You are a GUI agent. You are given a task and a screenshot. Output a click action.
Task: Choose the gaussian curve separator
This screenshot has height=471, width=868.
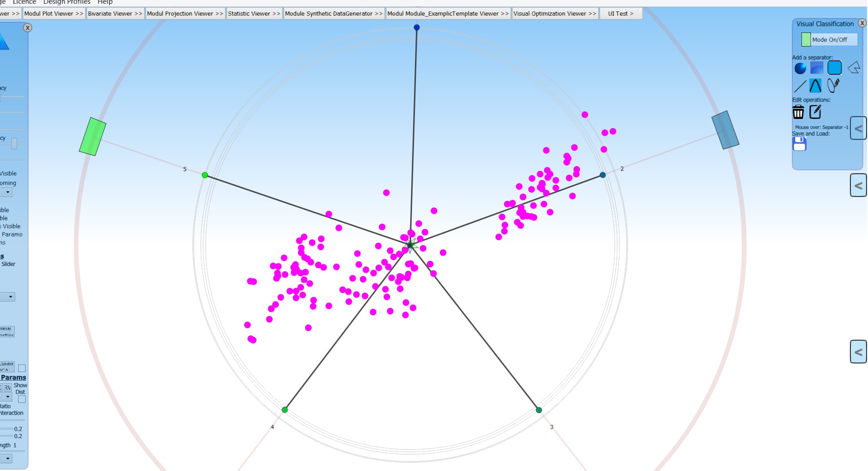tap(815, 85)
